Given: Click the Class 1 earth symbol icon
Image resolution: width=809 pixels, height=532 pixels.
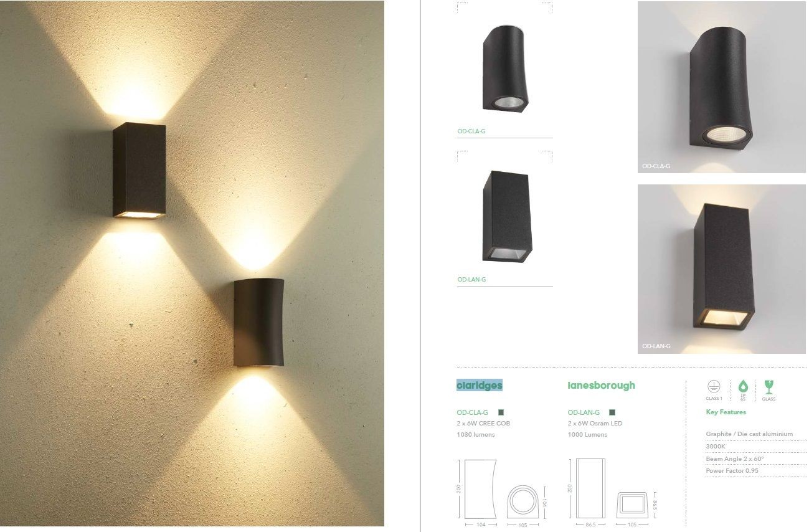Looking at the screenshot, I should (714, 386).
